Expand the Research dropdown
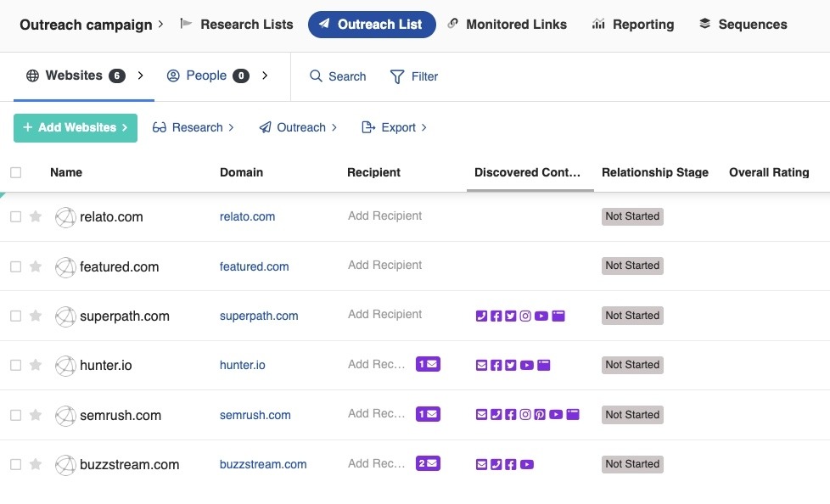The height and width of the screenshot is (504, 830). click(x=193, y=127)
